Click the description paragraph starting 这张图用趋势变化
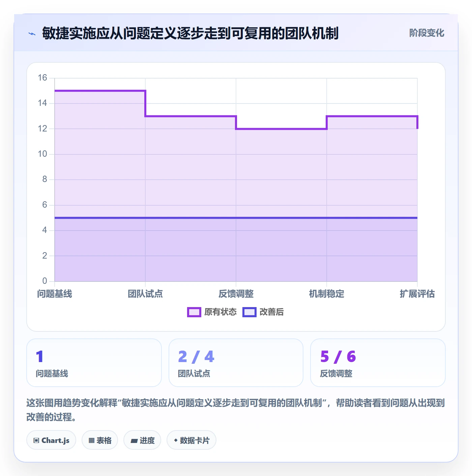 pos(236,410)
